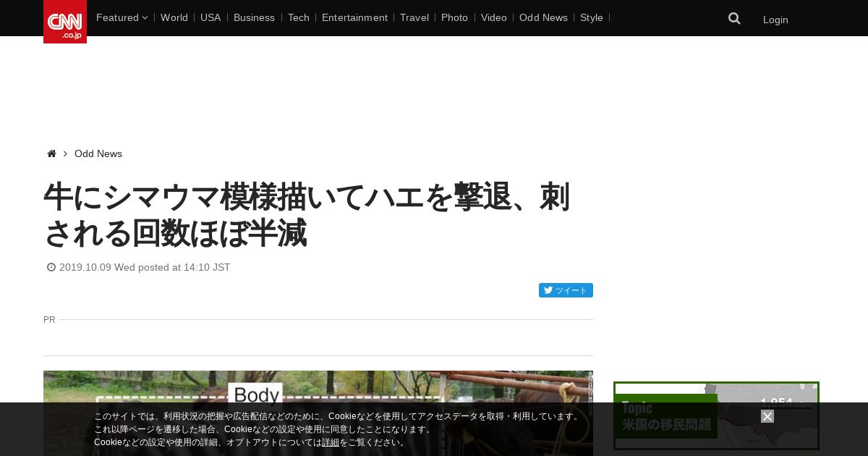Open the 米国の移民問題 Topic banner

coord(716,416)
